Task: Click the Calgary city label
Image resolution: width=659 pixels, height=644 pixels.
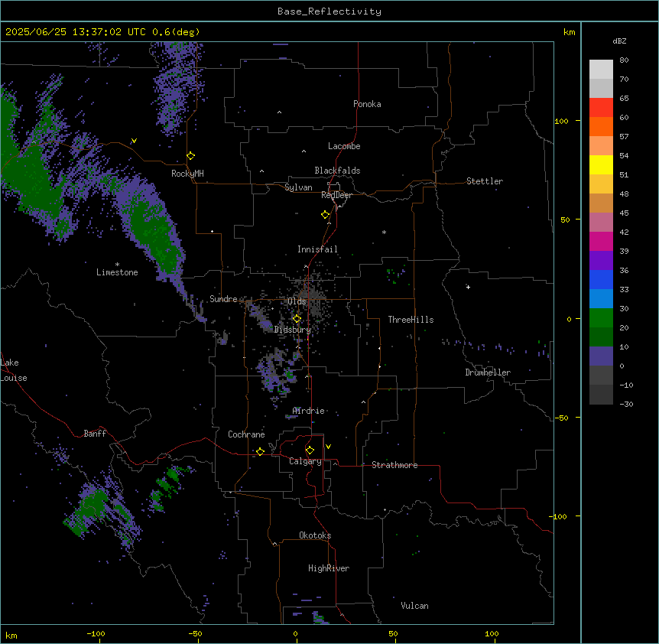Action: (x=305, y=461)
